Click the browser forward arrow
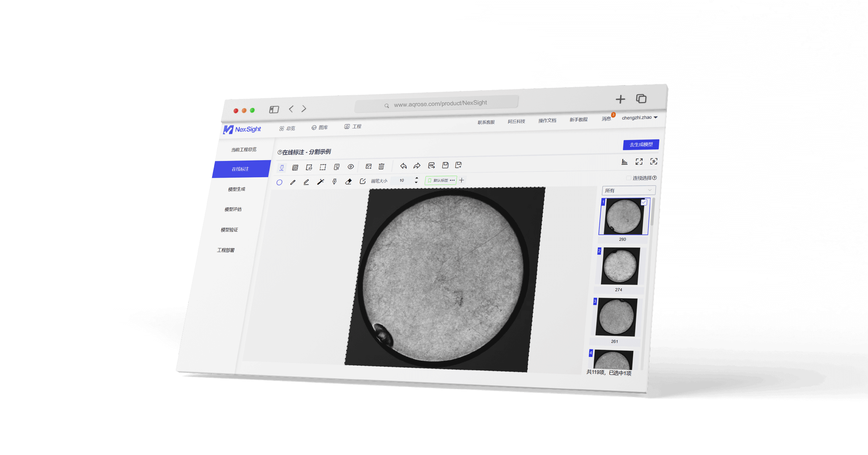868x455 pixels. [304, 109]
